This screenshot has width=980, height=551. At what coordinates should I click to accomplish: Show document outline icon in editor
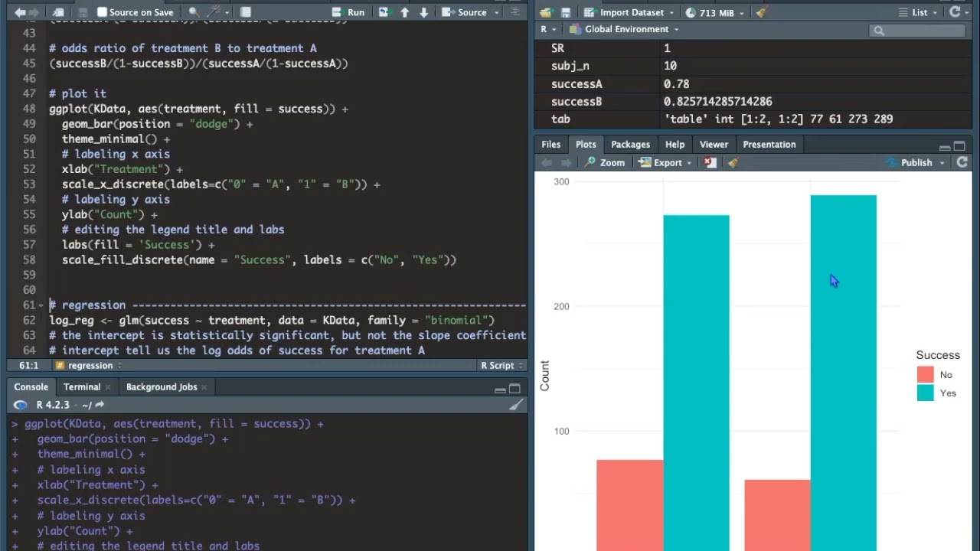click(516, 12)
